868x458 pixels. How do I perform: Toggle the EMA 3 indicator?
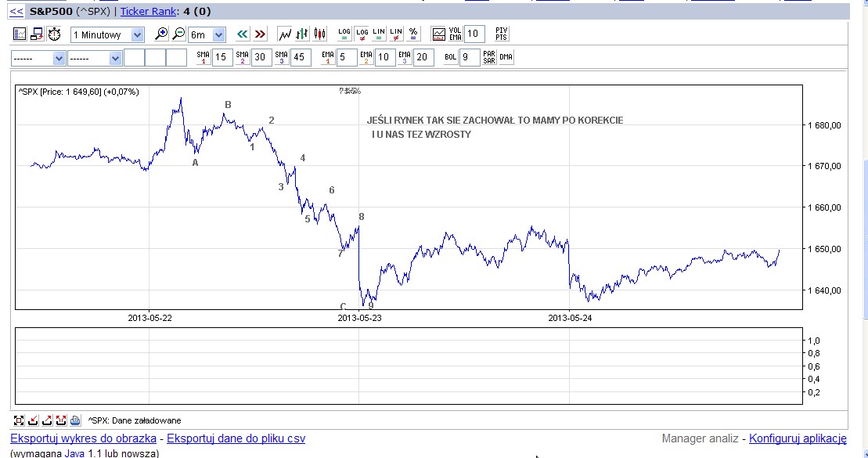(x=405, y=57)
